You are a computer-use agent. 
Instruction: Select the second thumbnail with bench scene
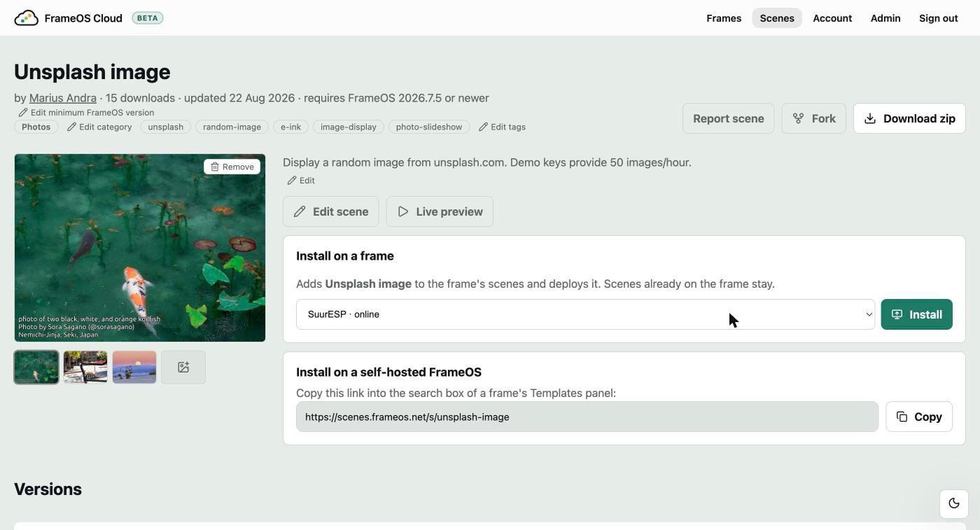(x=85, y=367)
